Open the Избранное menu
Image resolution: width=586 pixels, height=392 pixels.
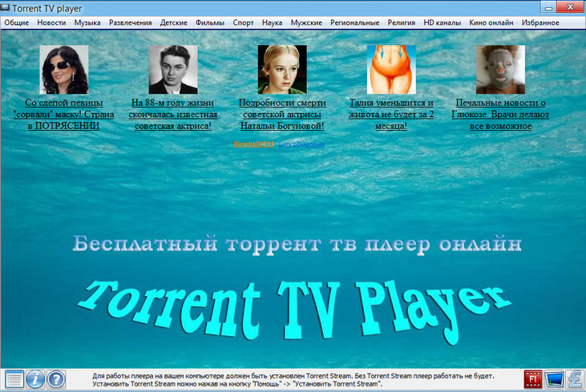pyautogui.click(x=540, y=22)
